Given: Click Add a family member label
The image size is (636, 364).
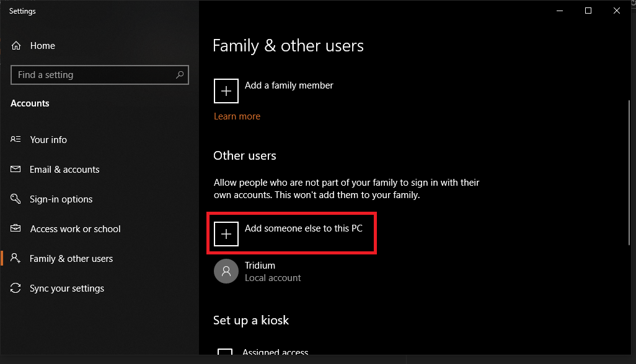Looking at the screenshot, I should [x=289, y=85].
